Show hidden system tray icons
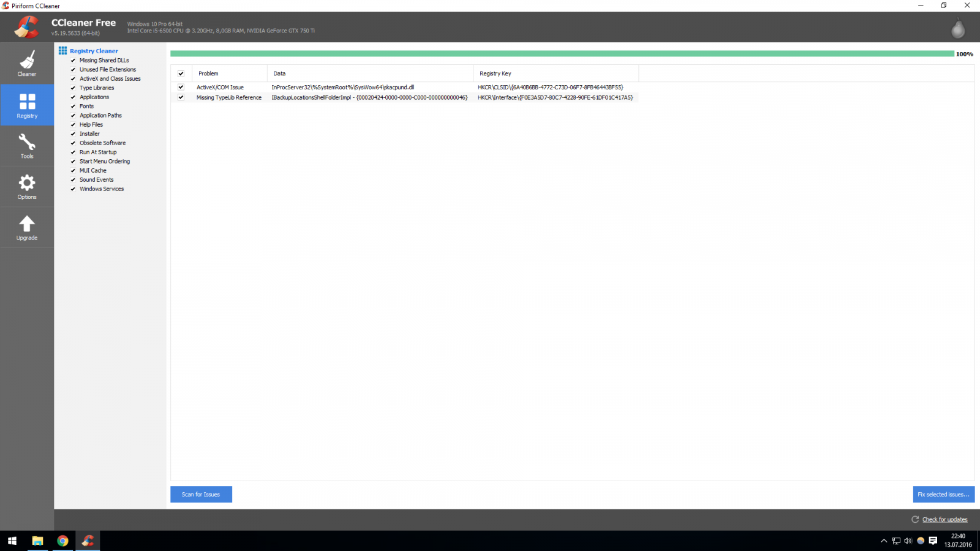 click(884, 541)
